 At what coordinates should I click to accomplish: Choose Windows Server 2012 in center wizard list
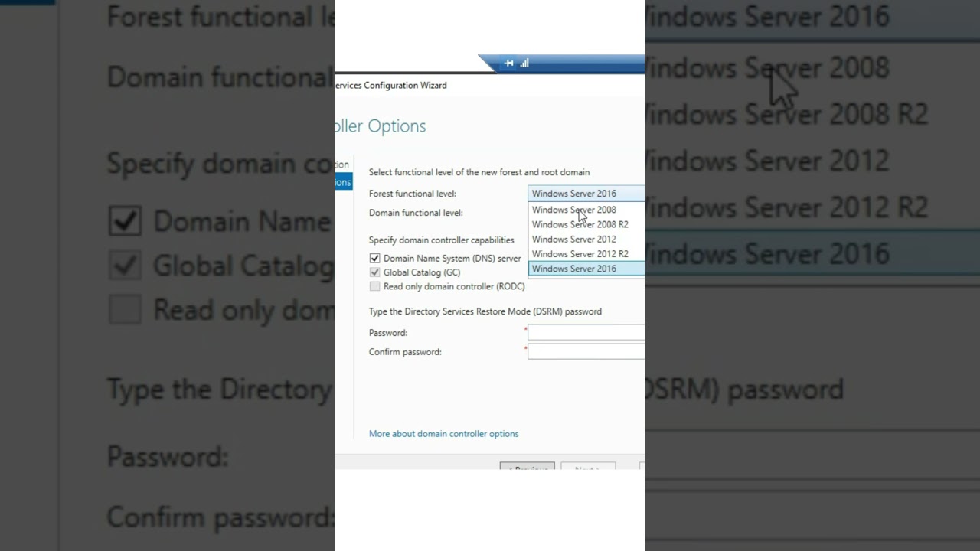pyautogui.click(x=586, y=240)
